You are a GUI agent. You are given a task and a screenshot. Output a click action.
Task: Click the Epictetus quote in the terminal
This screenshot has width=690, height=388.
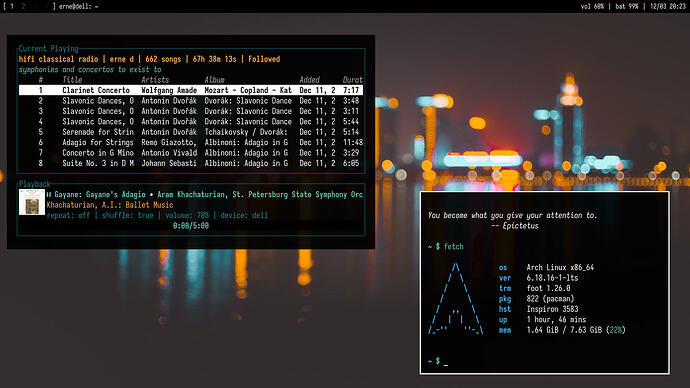tap(512, 215)
